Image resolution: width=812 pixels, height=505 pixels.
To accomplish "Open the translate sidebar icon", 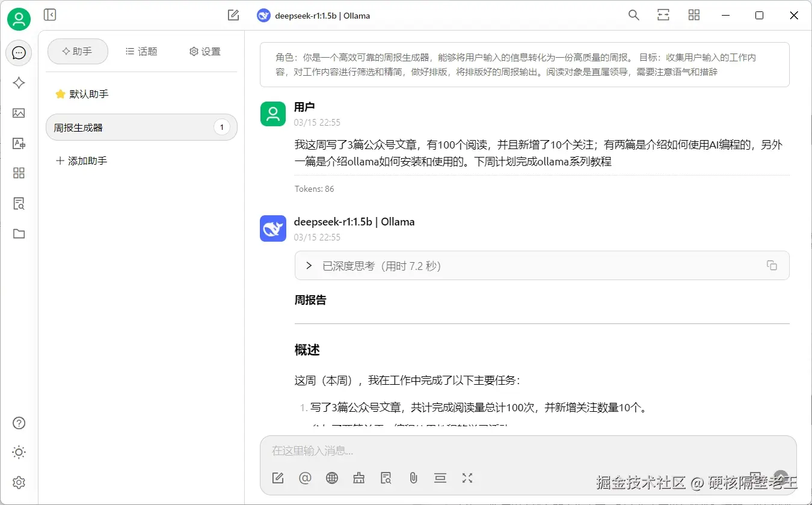I will (x=19, y=143).
